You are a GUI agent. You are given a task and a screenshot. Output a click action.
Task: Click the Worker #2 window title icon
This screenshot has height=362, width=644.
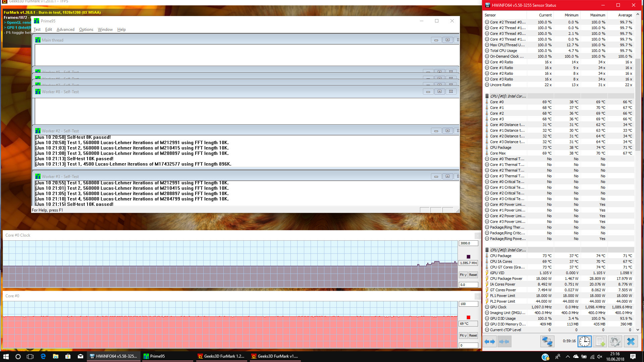point(38,131)
